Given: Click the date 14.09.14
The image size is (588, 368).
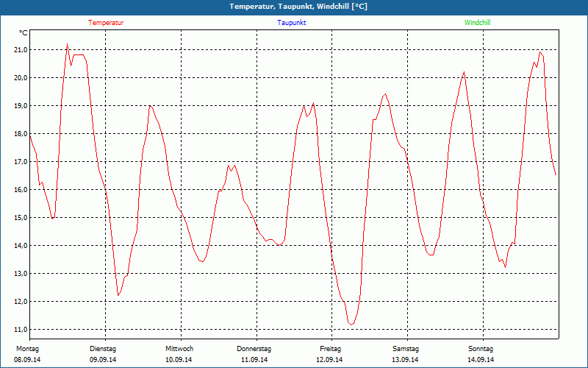Looking at the screenshot, I should pyautogui.click(x=481, y=360).
